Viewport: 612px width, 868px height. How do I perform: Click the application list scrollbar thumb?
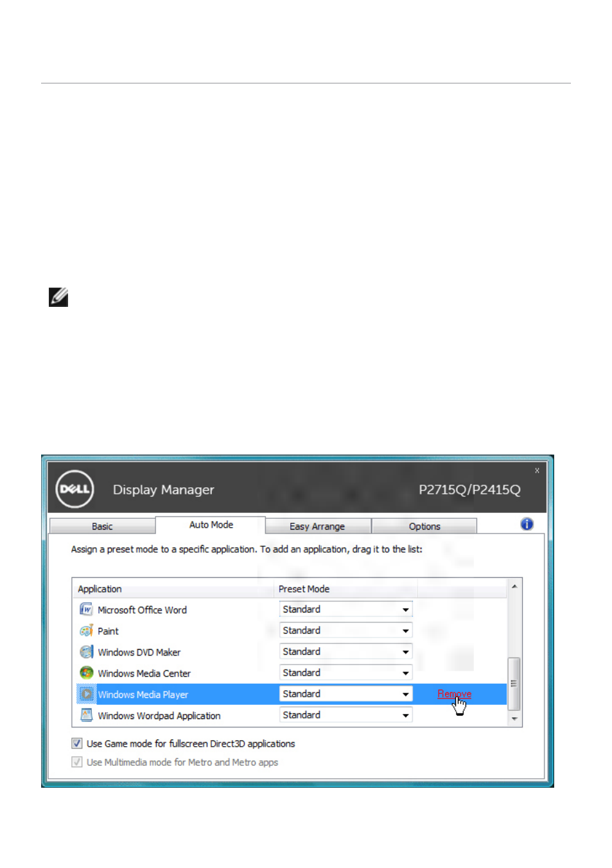514,683
